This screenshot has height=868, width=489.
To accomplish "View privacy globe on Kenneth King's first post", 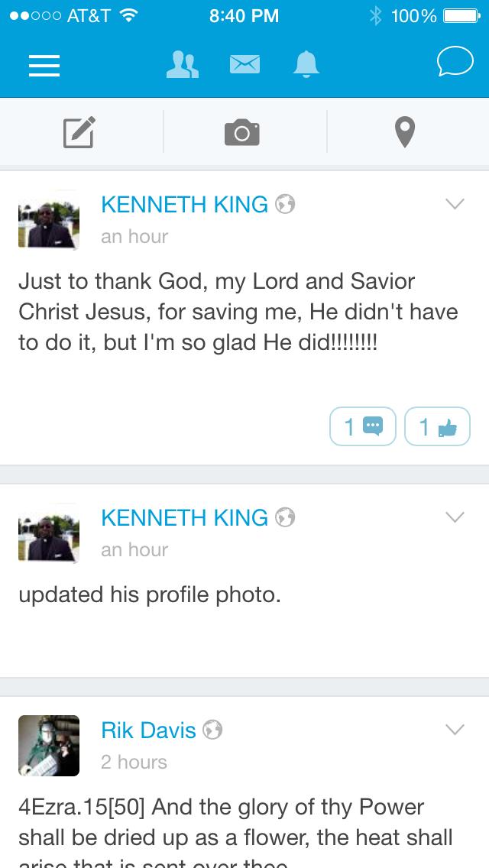I will click(x=285, y=203).
